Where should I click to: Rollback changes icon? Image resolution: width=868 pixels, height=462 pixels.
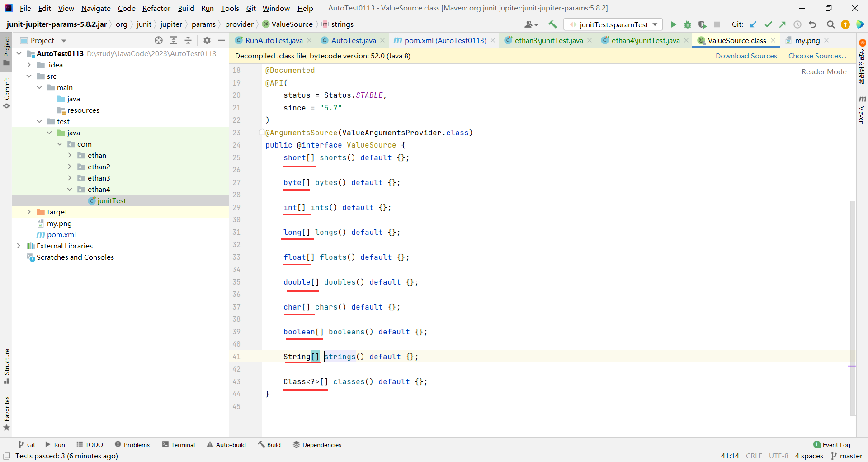pos(812,24)
